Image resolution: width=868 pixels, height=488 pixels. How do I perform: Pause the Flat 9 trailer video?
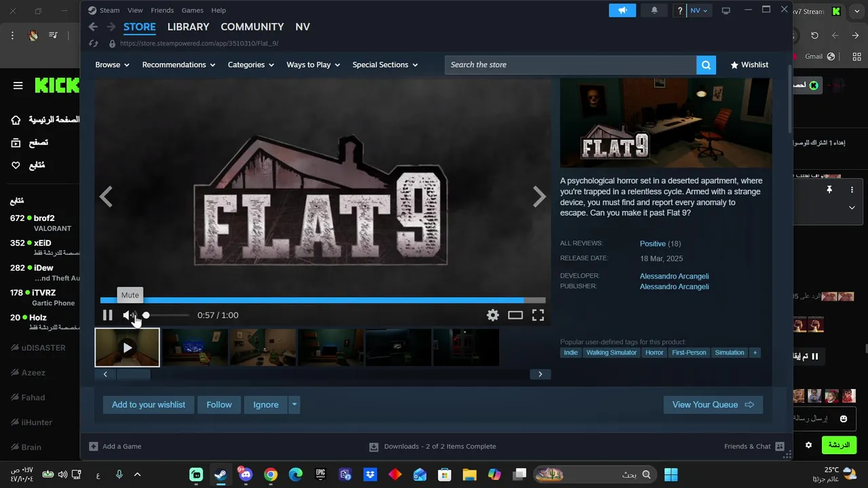(x=107, y=315)
